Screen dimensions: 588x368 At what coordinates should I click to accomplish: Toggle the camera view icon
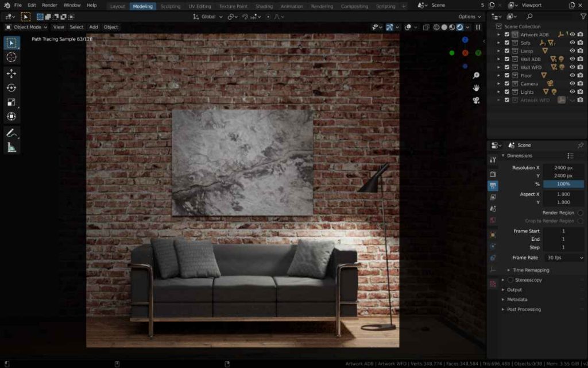(x=476, y=100)
